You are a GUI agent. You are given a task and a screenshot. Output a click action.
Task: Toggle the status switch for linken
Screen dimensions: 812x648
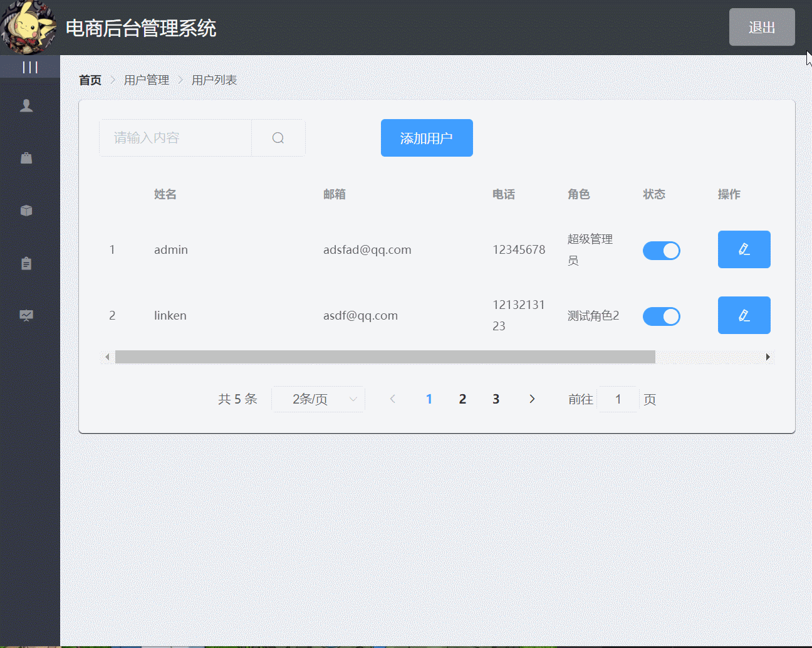tap(661, 316)
